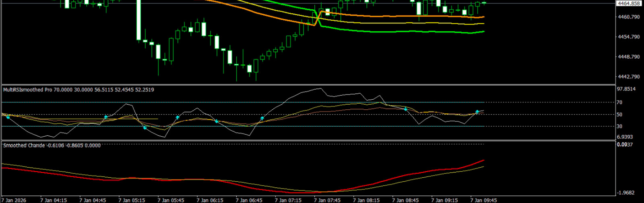This screenshot has height=203, width=644.
Task: Click price axis value 4448.790
Action: point(629,57)
